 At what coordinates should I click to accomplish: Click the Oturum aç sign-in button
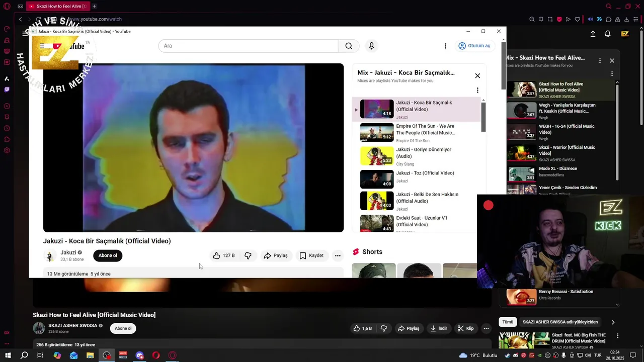point(474,46)
